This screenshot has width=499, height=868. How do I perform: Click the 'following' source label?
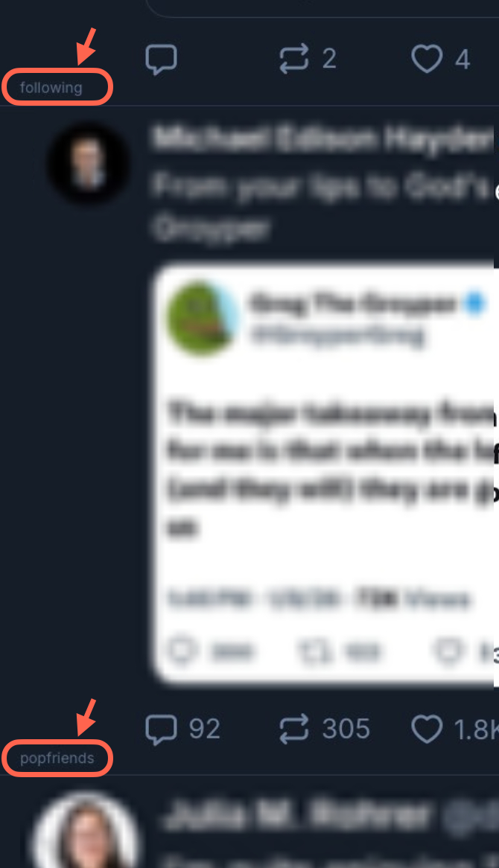pos(51,87)
